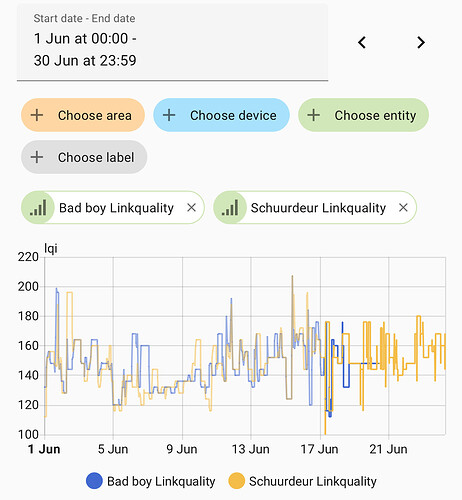
Task: Remove Schuurdeur Linkquality entity chip
Action: (403, 208)
